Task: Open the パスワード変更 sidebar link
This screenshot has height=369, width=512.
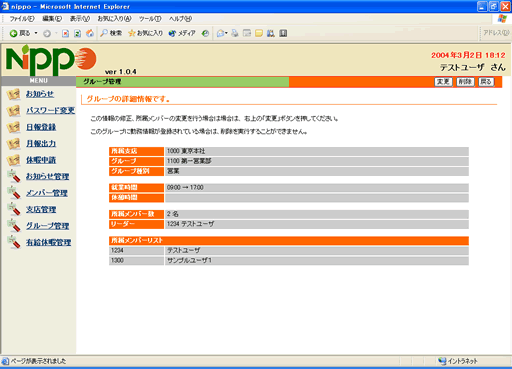Action: tap(50, 110)
